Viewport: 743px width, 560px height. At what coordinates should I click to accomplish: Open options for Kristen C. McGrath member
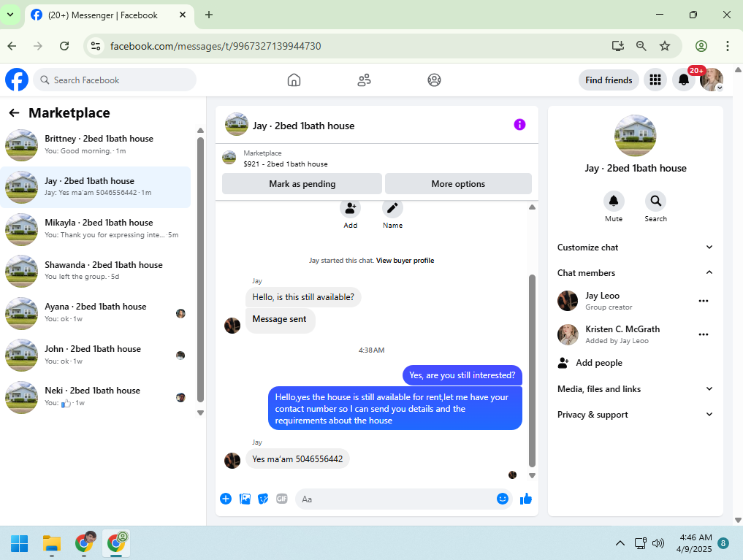click(704, 334)
